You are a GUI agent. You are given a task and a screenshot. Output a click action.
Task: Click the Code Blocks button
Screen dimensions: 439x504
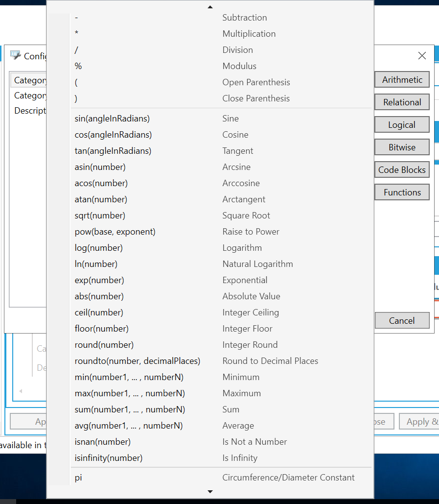[x=402, y=170]
